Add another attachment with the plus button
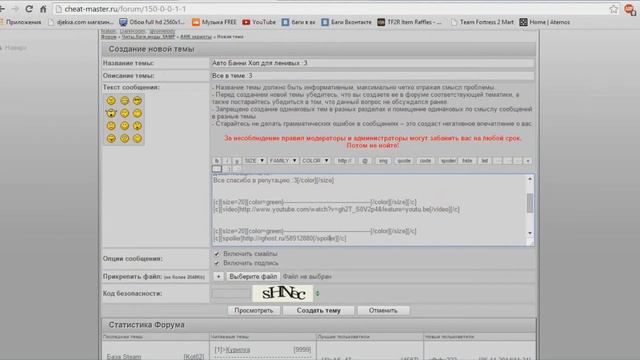This screenshot has width=640, height=360. tap(218, 276)
